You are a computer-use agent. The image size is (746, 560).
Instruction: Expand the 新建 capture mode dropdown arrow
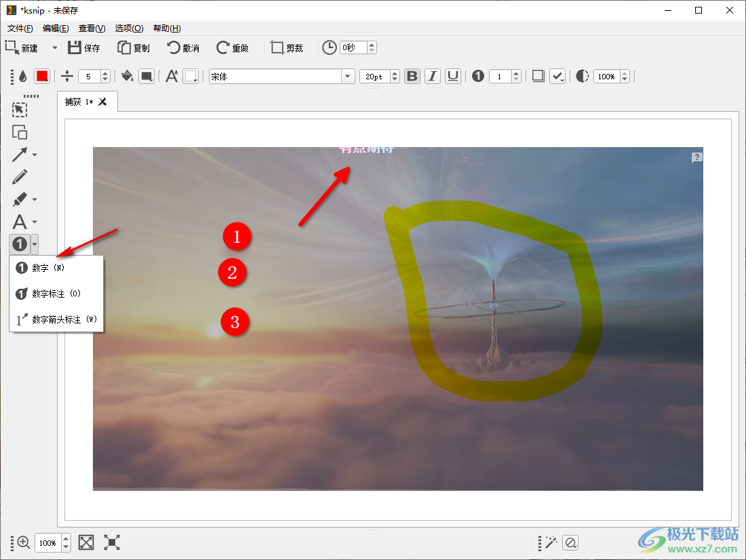(55, 48)
